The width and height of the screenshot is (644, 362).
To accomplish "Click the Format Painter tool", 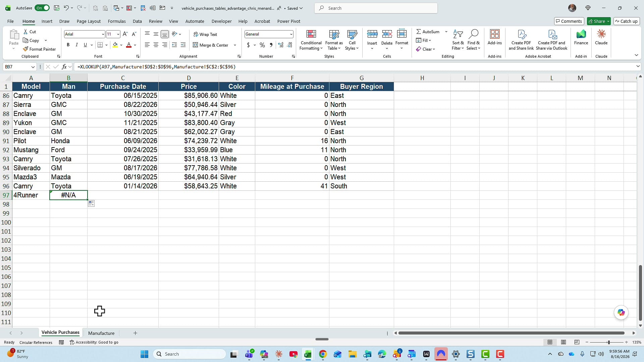I will pyautogui.click(x=39, y=49).
